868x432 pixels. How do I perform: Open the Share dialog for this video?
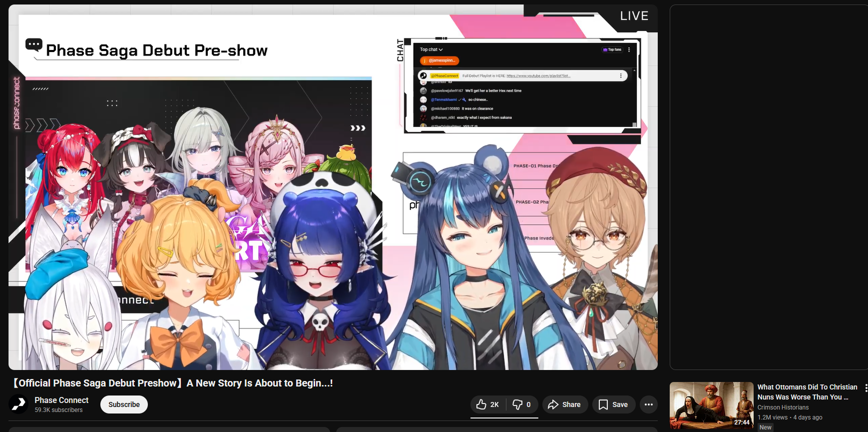[564, 404]
